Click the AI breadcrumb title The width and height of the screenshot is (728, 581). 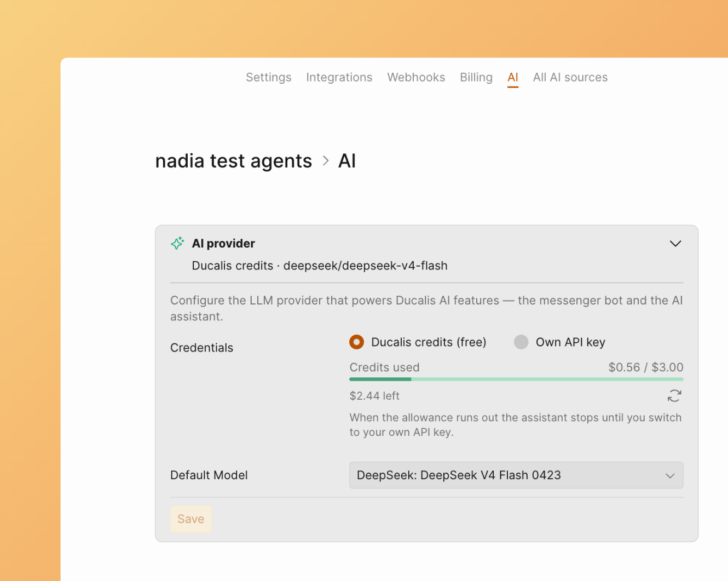(x=347, y=161)
